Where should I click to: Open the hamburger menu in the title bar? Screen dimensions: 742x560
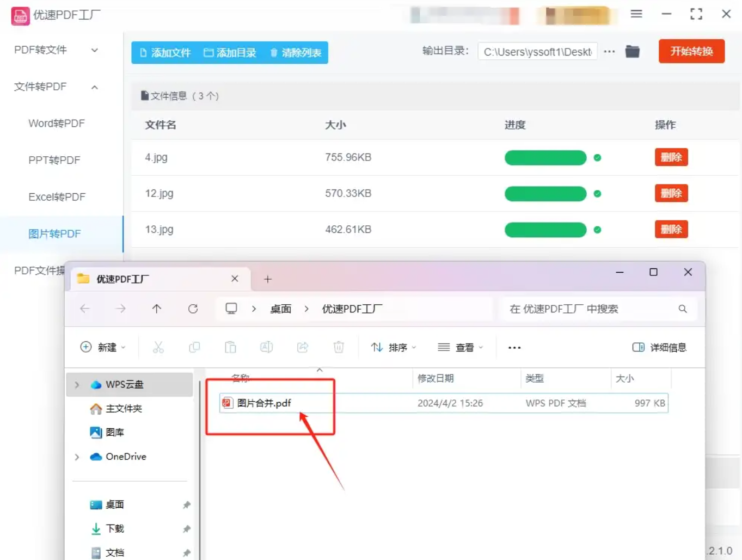coord(636,14)
